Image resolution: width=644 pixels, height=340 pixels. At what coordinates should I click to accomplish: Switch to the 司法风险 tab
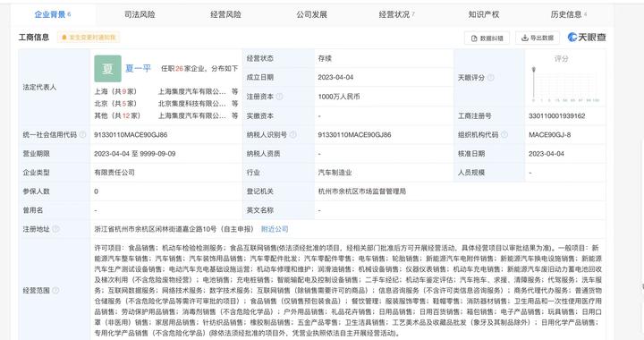point(140,14)
